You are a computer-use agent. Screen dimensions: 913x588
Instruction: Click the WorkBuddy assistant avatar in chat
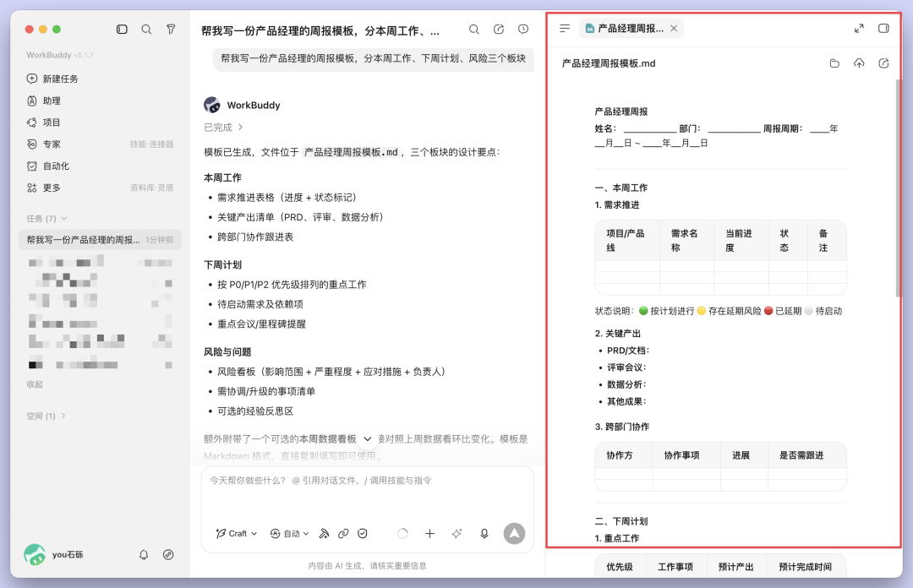point(212,105)
